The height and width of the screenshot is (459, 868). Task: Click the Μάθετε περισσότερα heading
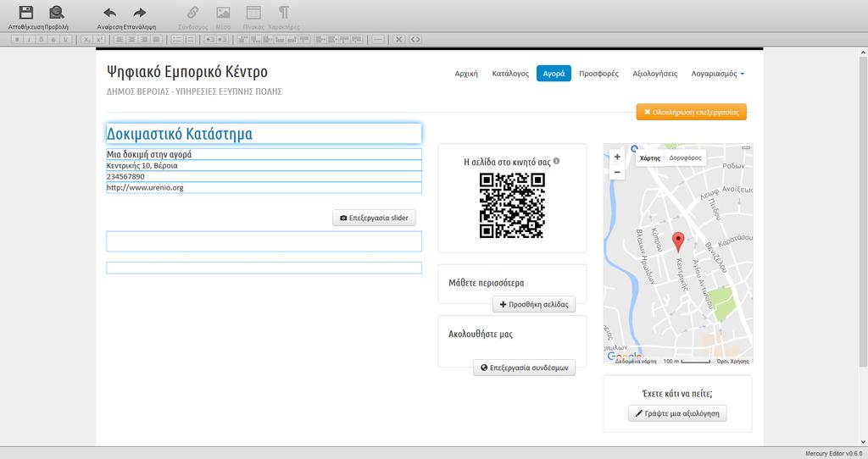(x=486, y=283)
